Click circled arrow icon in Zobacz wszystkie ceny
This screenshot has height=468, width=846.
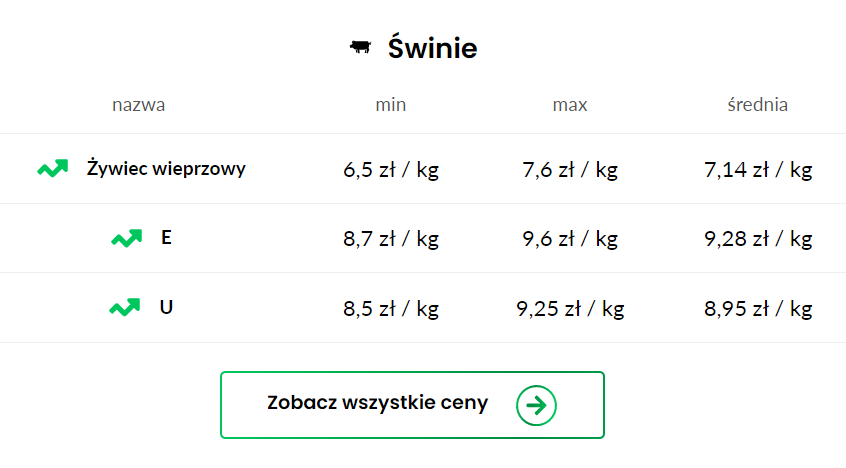pyautogui.click(x=536, y=405)
